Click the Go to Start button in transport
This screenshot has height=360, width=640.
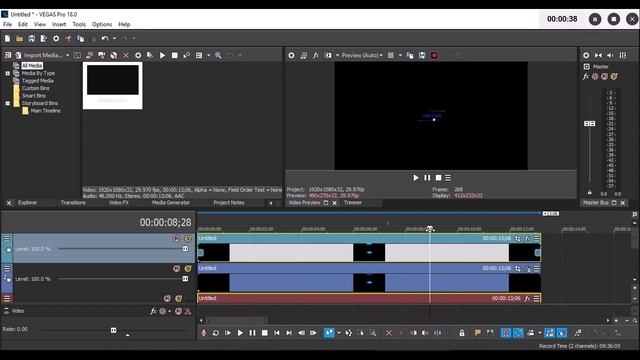[277, 333]
